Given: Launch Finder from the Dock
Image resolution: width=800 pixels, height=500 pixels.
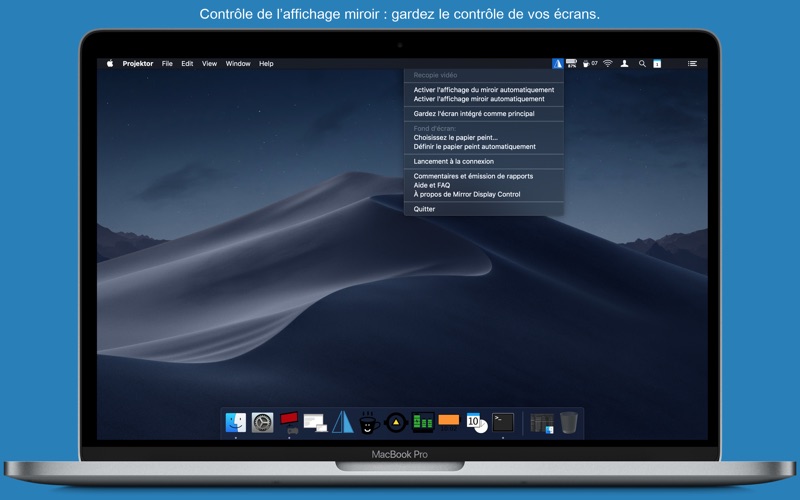Looking at the screenshot, I should pos(236,422).
